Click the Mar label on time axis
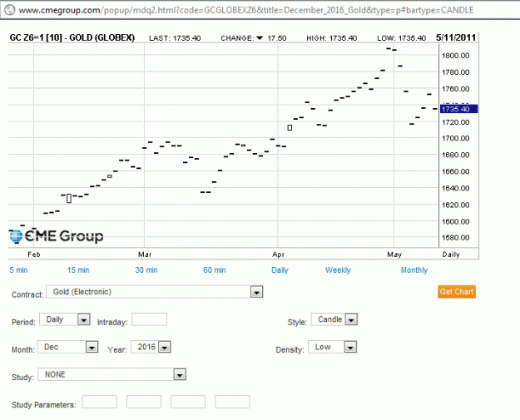This screenshot has height=420, width=520. tap(145, 254)
